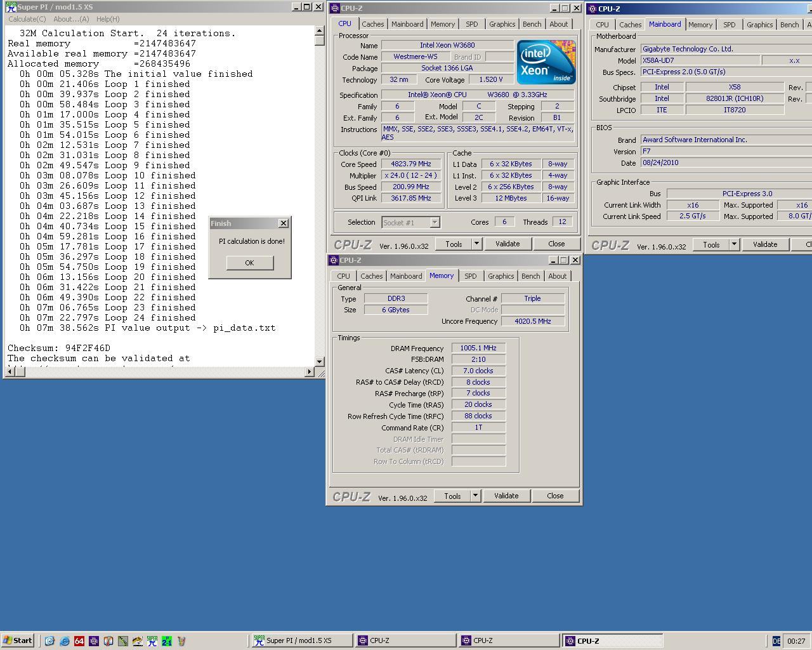Open Mainboard tab in CPU-Z CPU window
Image resolution: width=812 pixels, height=650 pixels.
(x=407, y=24)
